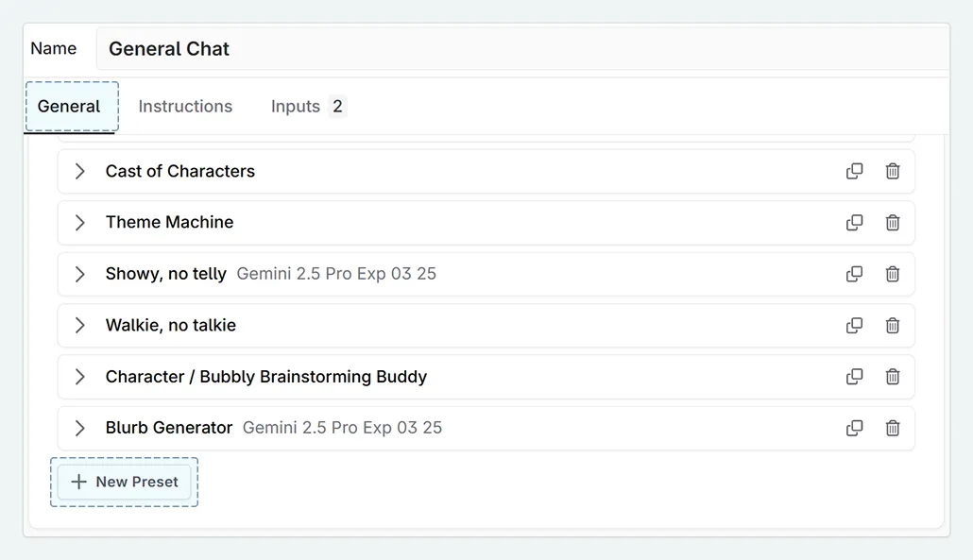The image size is (973, 560).
Task: Expand the Theme Machine chevron
Action: click(80, 223)
